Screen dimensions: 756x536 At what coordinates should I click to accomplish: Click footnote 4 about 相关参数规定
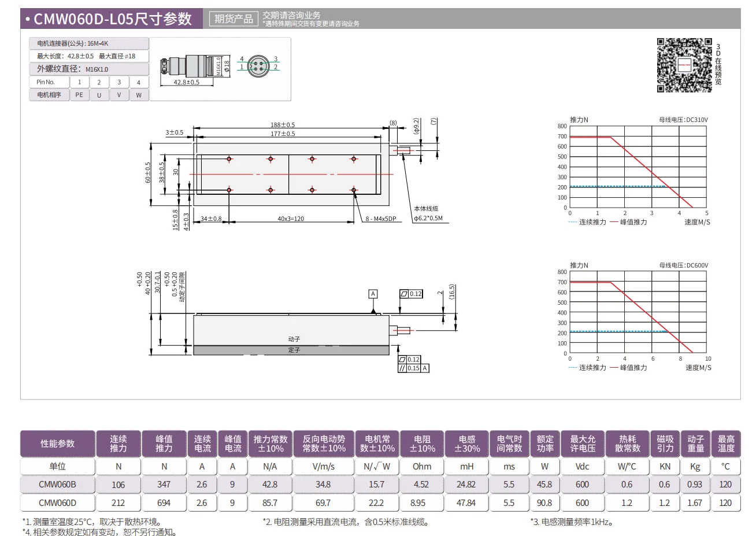tap(100, 532)
